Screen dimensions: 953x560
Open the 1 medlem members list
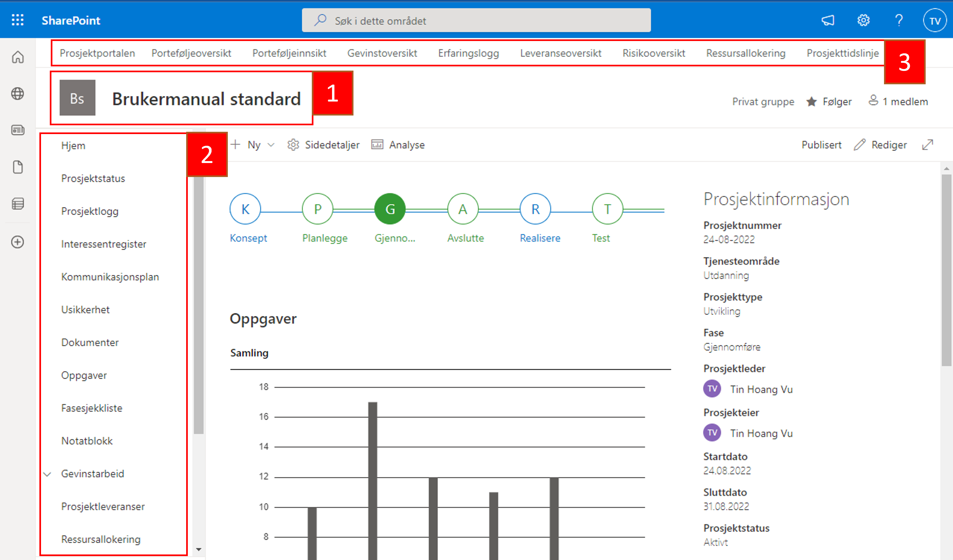pos(899,101)
